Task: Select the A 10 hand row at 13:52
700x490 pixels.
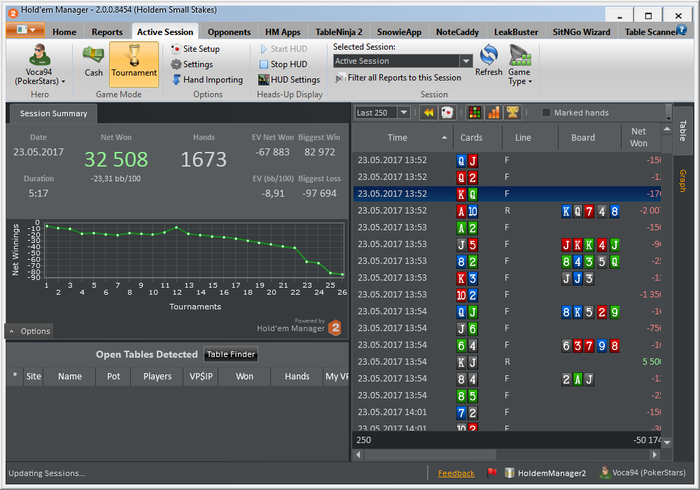Action: (x=507, y=211)
